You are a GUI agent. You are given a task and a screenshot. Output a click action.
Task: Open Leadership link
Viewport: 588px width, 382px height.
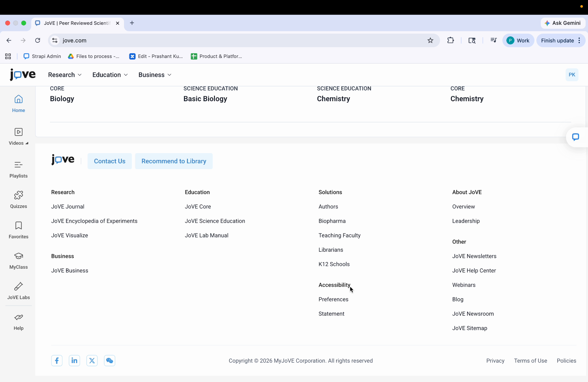pyautogui.click(x=466, y=221)
